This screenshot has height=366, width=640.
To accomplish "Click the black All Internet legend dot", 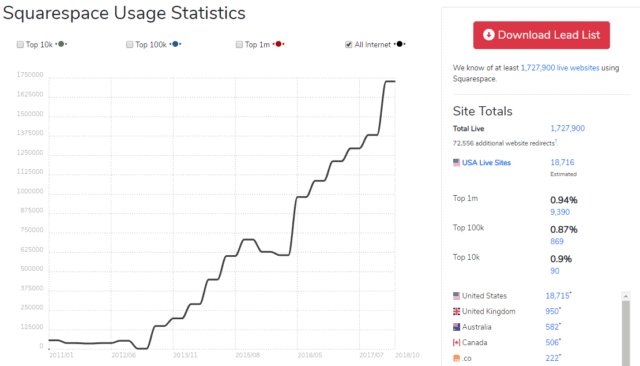I will [x=400, y=44].
